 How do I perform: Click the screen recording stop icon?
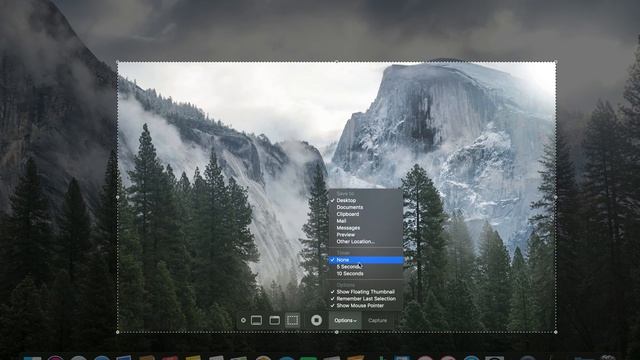pyautogui.click(x=316, y=320)
